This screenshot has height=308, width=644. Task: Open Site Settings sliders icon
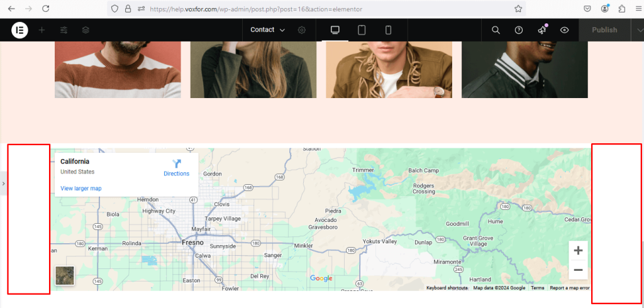tap(64, 30)
